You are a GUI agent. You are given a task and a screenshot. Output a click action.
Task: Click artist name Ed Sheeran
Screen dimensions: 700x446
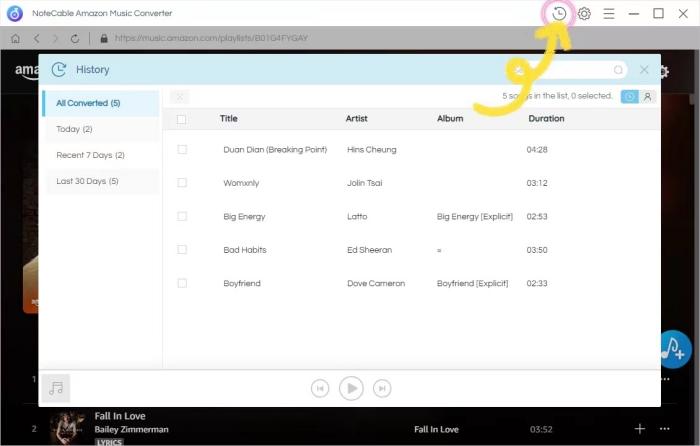[370, 250]
